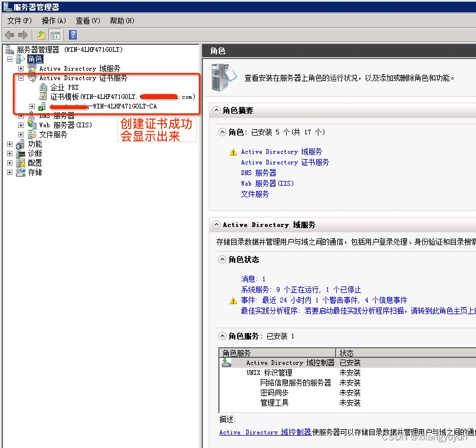Viewport: 476px width, 448px height.
Task: Click the warning icon beside 事件 line
Action: [233, 301]
